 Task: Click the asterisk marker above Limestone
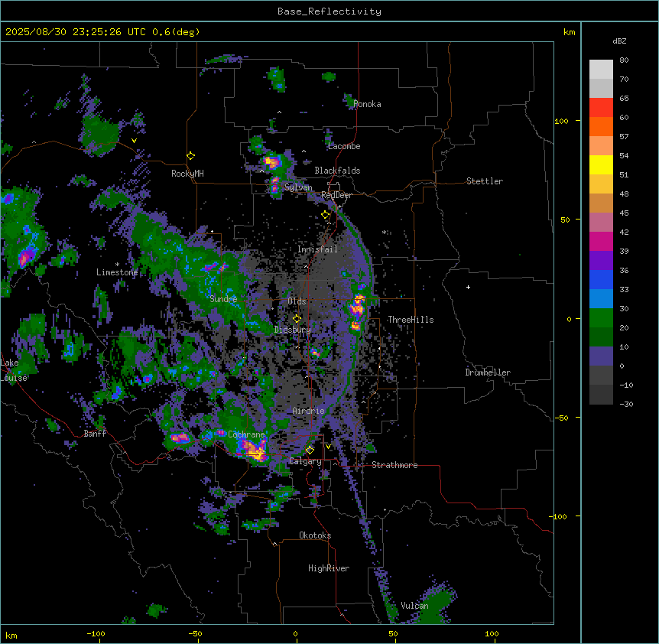point(117,264)
